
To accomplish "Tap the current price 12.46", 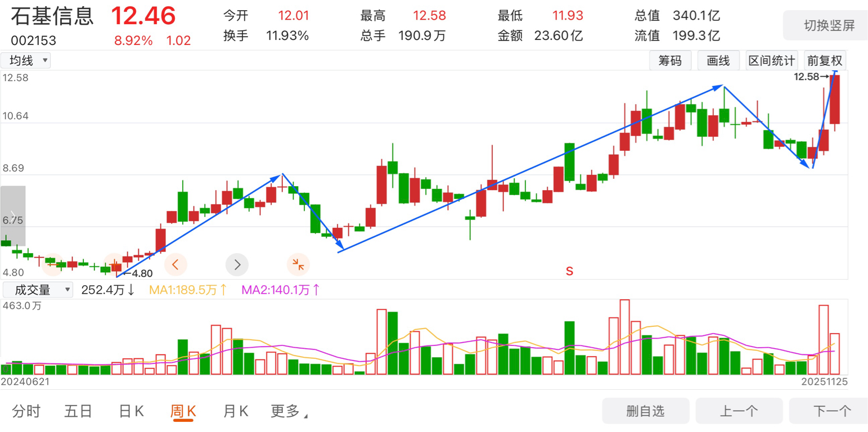I will point(143,16).
